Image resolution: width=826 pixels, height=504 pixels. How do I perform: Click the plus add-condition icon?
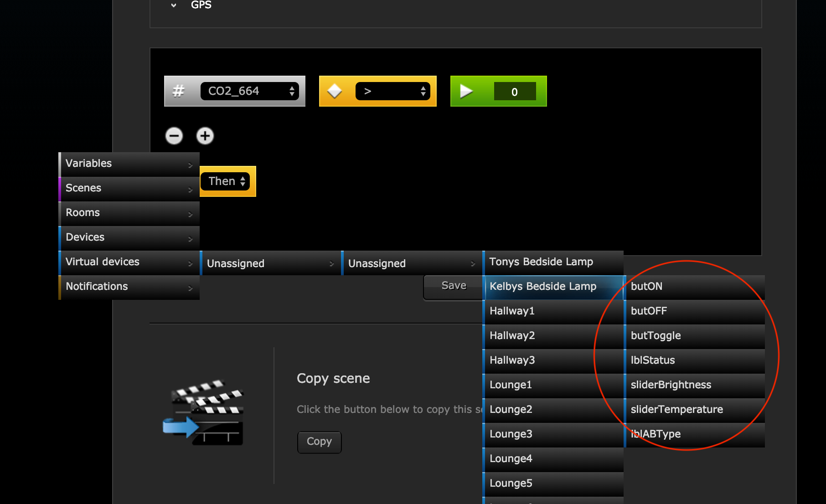tap(205, 136)
